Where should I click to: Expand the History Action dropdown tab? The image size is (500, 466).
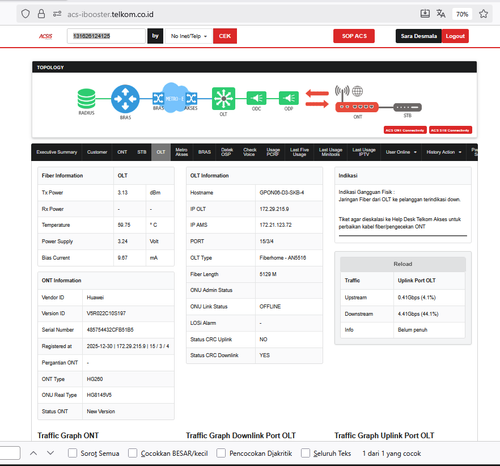(444, 152)
